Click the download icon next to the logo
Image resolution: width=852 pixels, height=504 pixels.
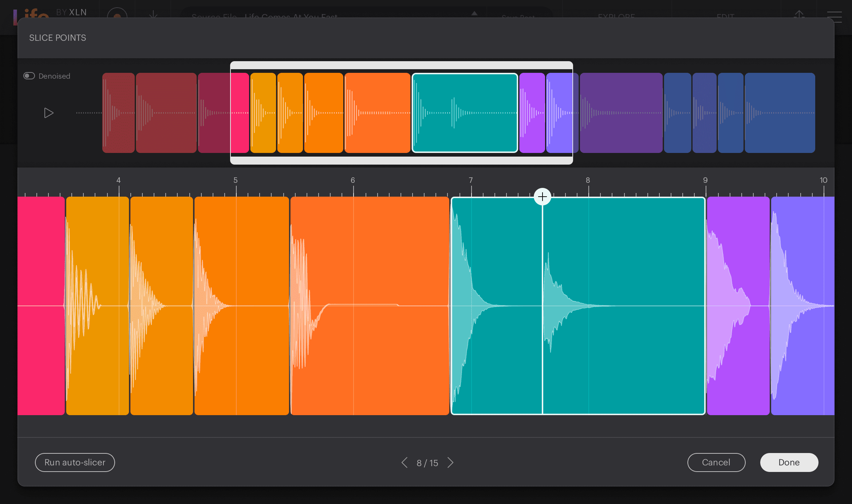[x=154, y=16]
